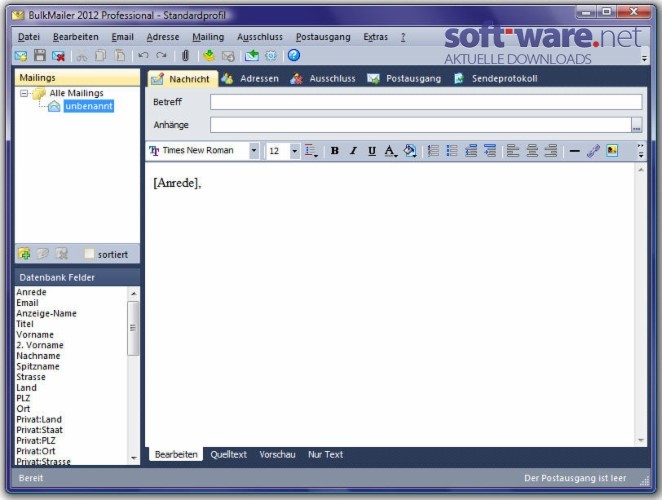Cut selection with scissors icon
Image resolution: width=662 pixels, height=500 pixels.
[81, 56]
